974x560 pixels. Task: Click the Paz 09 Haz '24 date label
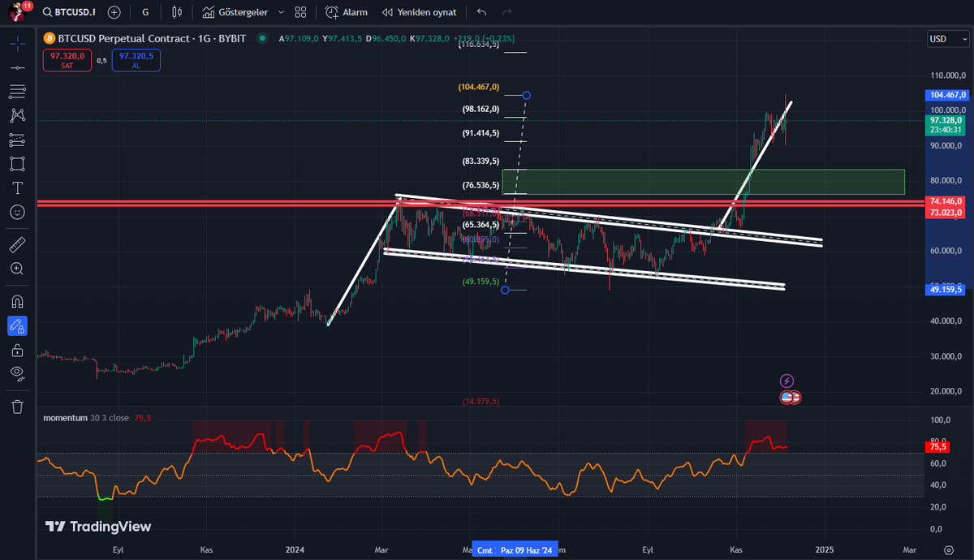click(527, 551)
